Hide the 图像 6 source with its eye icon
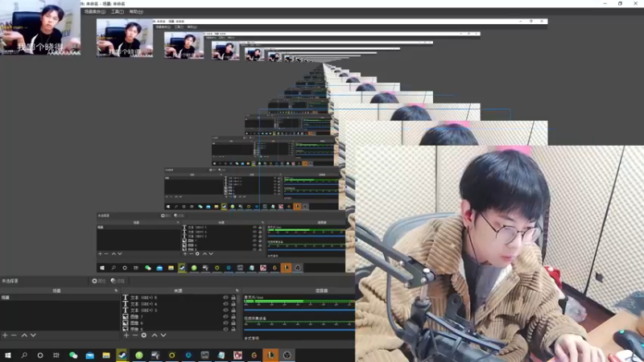This screenshot has width=644, height=362. pos(225,323)
